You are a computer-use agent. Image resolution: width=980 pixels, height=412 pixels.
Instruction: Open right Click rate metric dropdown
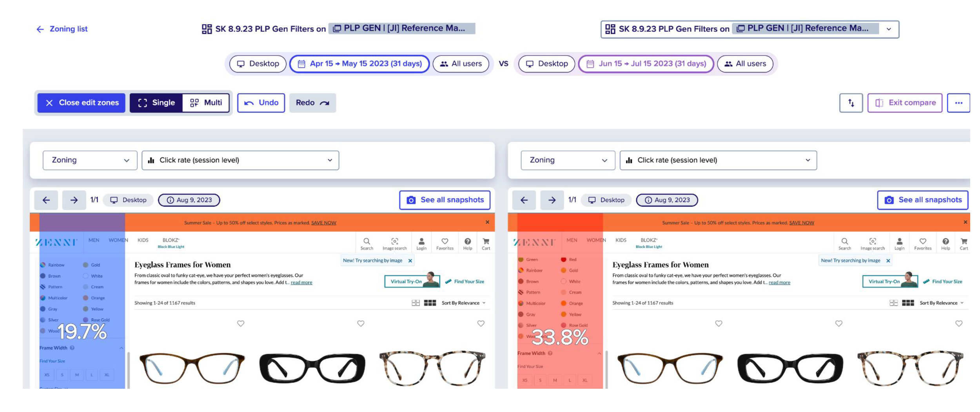click(x=718, y=160)
